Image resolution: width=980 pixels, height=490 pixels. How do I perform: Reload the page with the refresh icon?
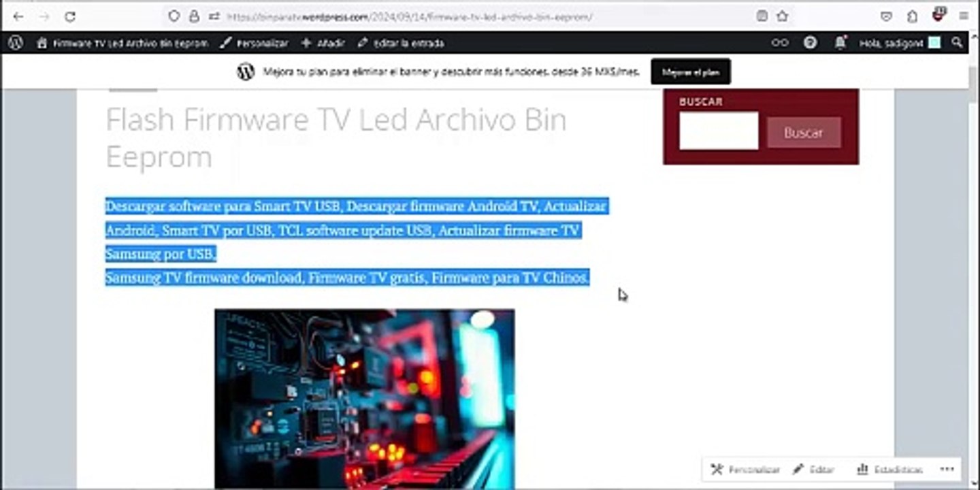click(x=70, y=16)
